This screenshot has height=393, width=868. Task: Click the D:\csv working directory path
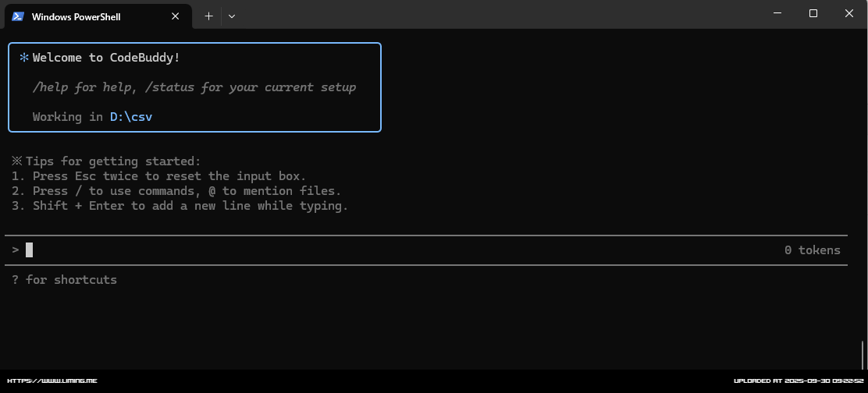click(x=131, y=117)
